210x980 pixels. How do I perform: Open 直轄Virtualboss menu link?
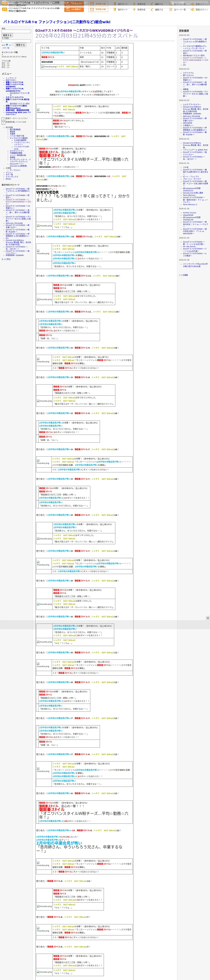pos(13,108)
